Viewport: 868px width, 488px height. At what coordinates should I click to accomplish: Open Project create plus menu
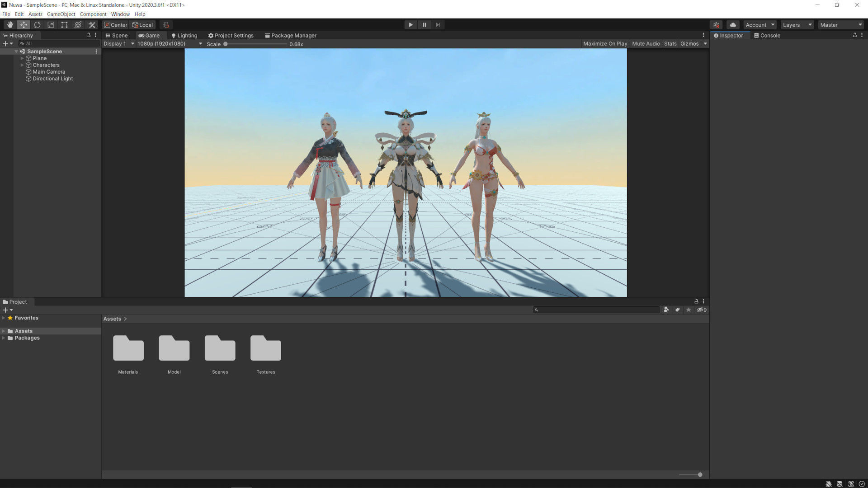7,310
